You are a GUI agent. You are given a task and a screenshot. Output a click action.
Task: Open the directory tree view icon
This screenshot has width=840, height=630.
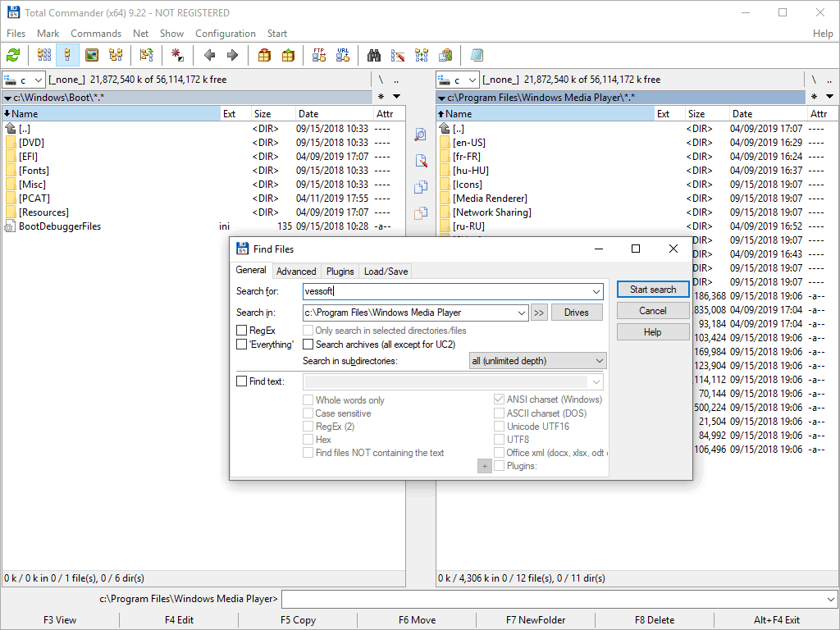(x=116, y=55)
